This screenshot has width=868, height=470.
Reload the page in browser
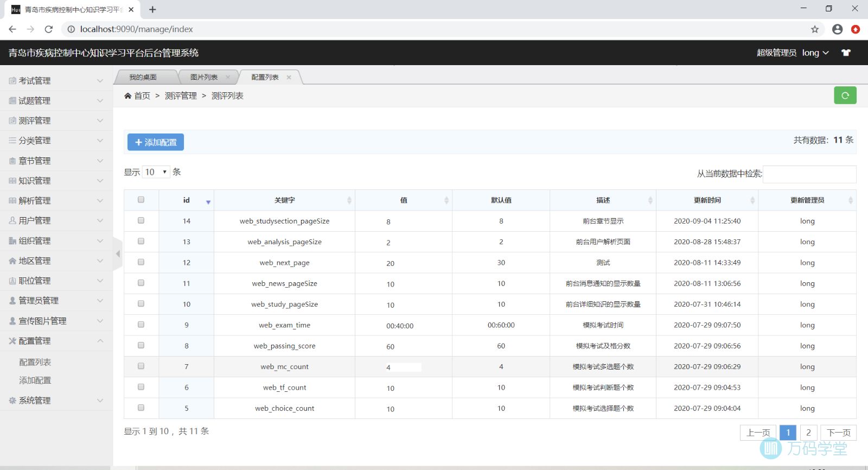point(49,29)
